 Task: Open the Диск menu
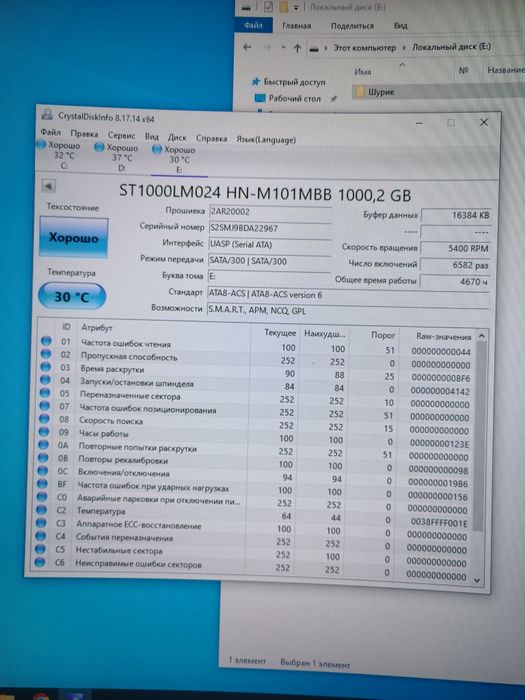pyautogui.click(x=177, y=137)
